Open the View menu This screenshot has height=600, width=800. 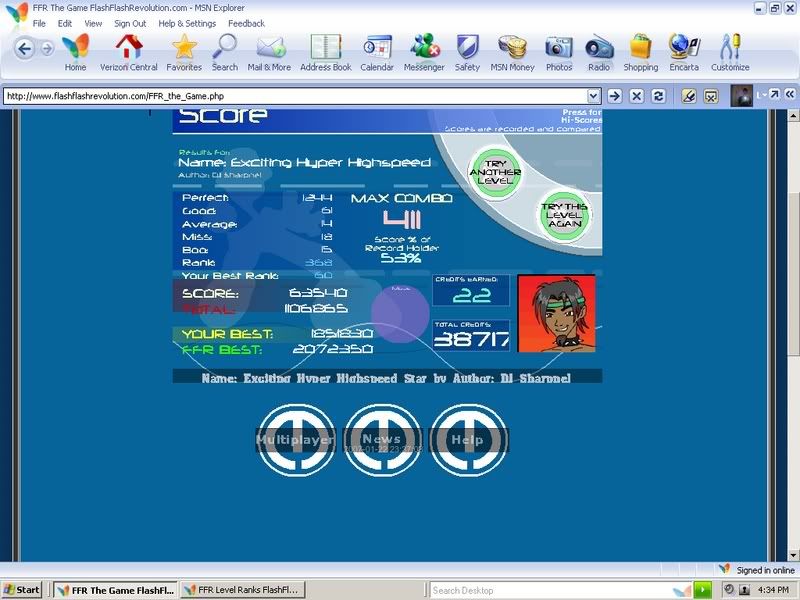click(x=93, y=23)
